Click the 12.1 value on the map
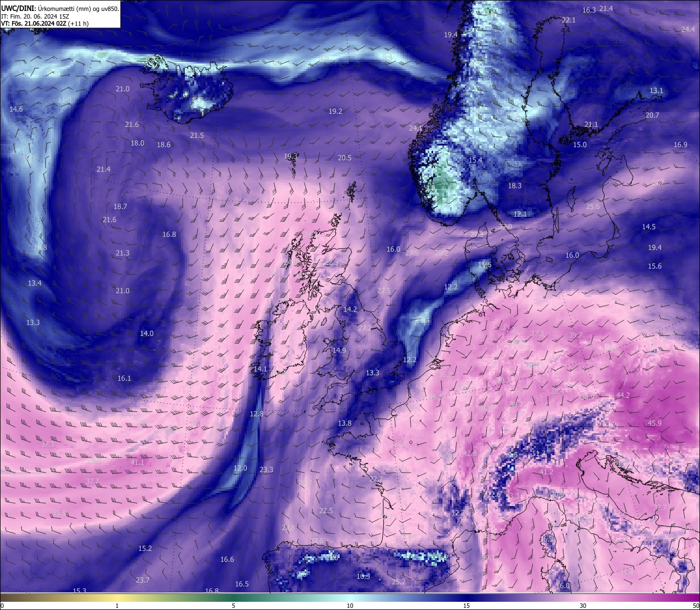Viewport: 700px width, 610px height. coord(520,214)
